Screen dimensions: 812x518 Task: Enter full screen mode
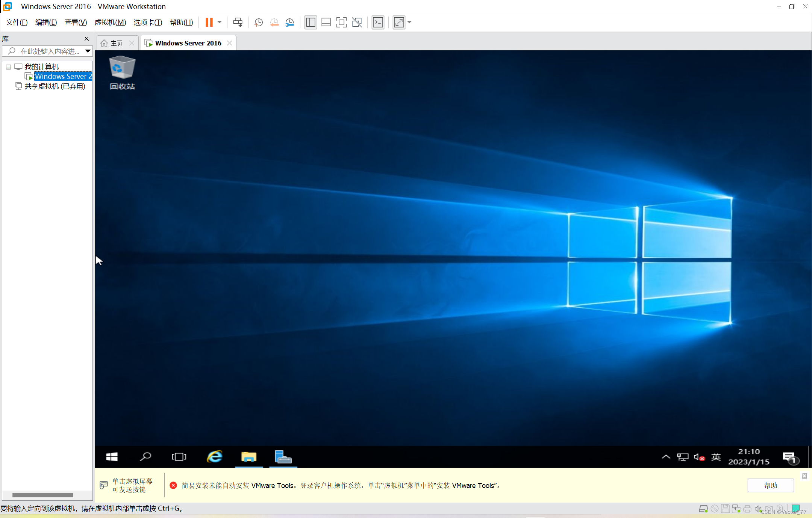[341, 23]
